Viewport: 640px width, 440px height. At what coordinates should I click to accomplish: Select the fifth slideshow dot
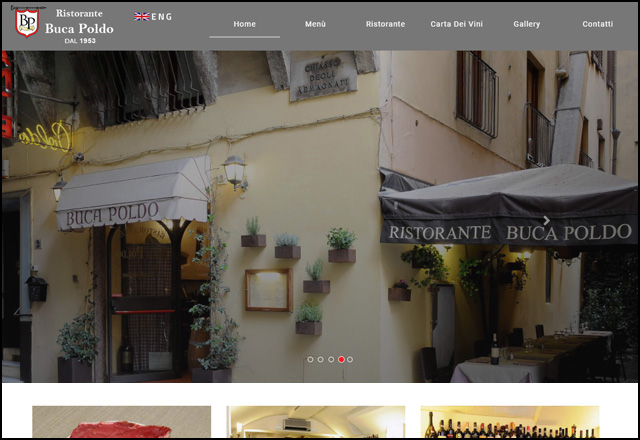pos(350,359)
